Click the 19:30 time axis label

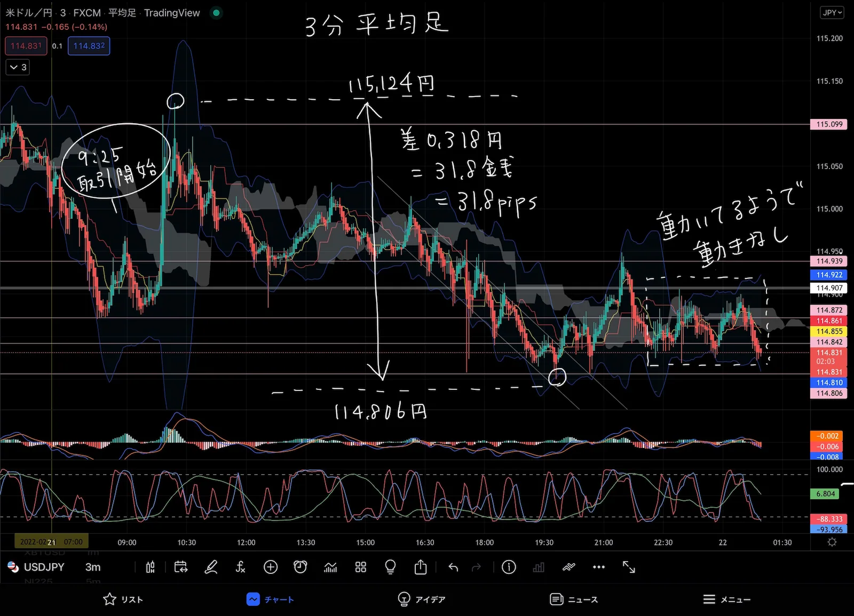pyautogui.click(x=544, y=542)
